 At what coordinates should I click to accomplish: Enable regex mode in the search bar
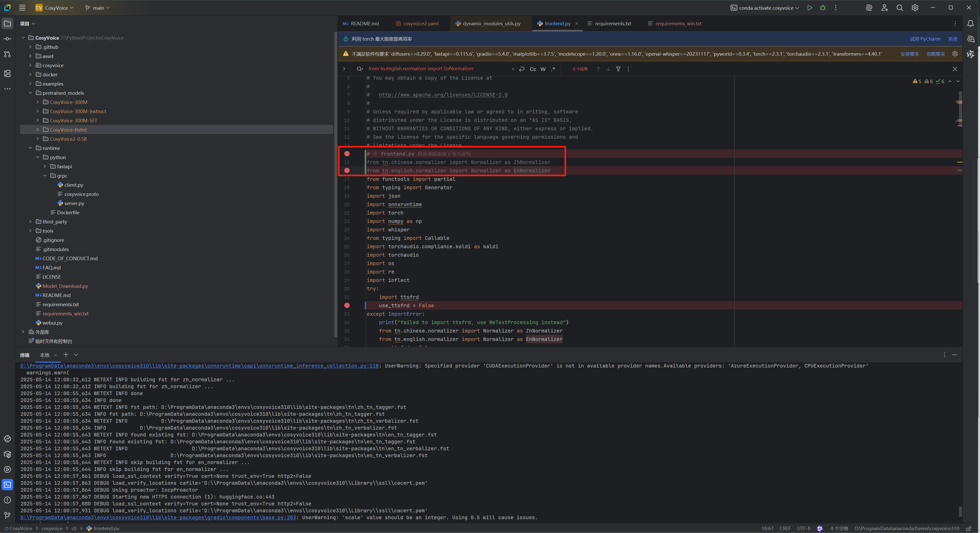coord(554,69)
